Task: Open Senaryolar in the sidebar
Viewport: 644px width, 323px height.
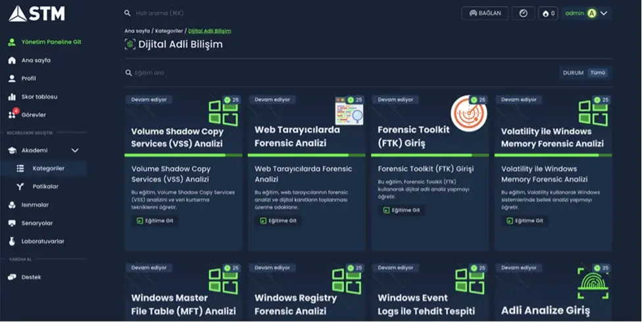Action: point(37,223)
